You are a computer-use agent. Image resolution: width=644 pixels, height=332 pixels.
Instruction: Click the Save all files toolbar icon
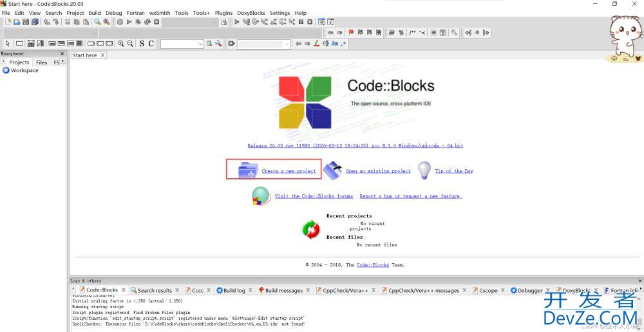click(x=35, y=22)
